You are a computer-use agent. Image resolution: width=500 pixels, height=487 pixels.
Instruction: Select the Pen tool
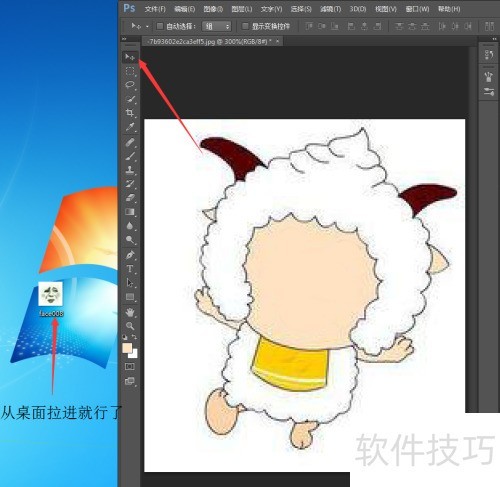[130, 255]
